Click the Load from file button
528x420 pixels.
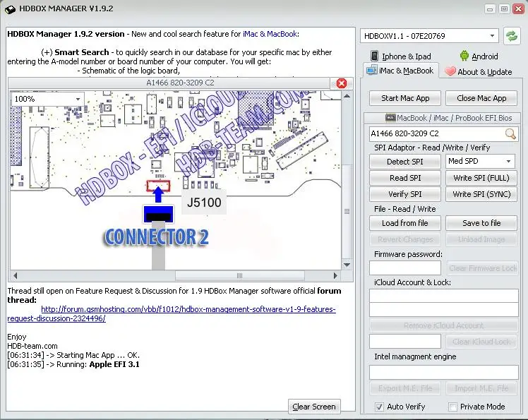pyautogui.click(x=405, y=223)
